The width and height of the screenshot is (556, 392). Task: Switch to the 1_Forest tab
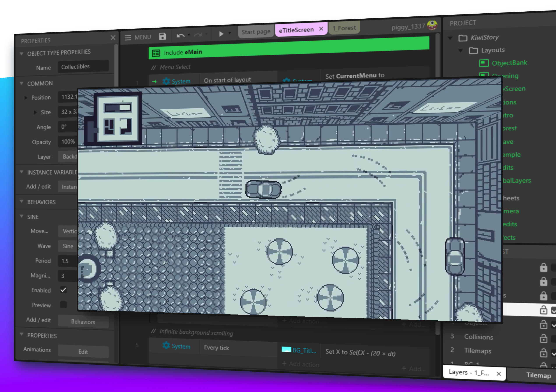click(x=344, y=28)
